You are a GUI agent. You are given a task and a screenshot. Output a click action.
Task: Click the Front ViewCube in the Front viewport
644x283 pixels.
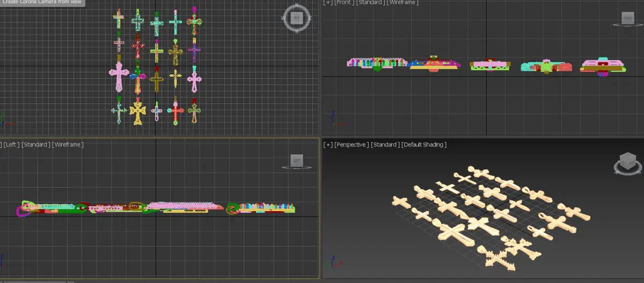click(628, 18)
